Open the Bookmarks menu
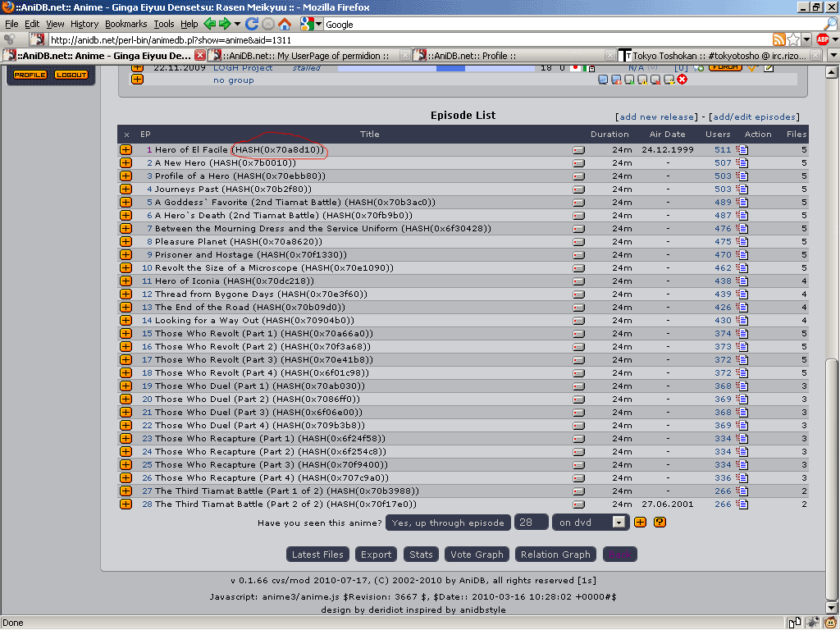The width and height of the screenshot is (840, 630). click(126, 25)
